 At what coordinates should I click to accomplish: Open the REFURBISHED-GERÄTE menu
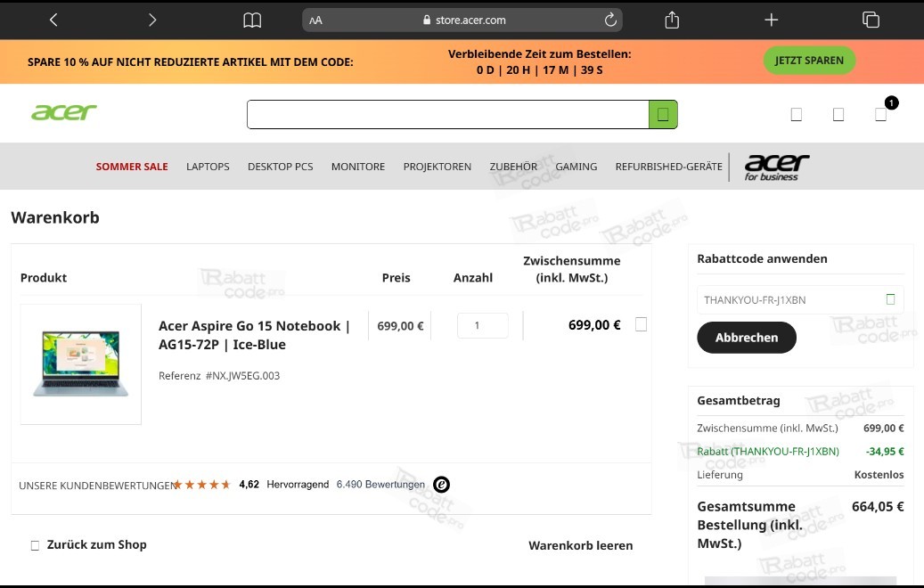pyautogui.click(x=669, y=167)
